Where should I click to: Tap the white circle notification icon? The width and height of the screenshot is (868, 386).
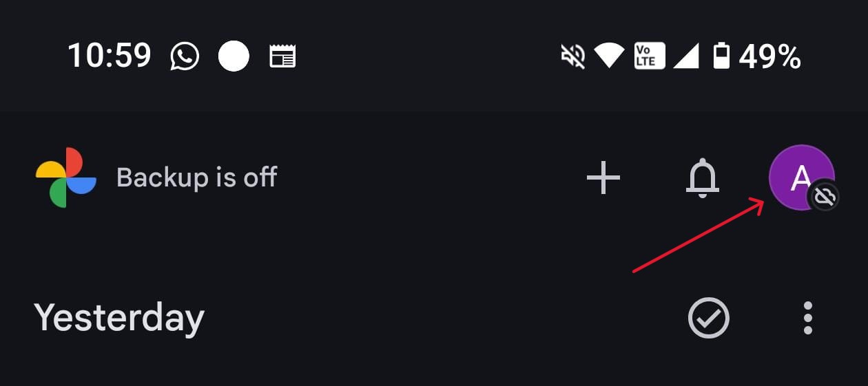pos(234,56)
